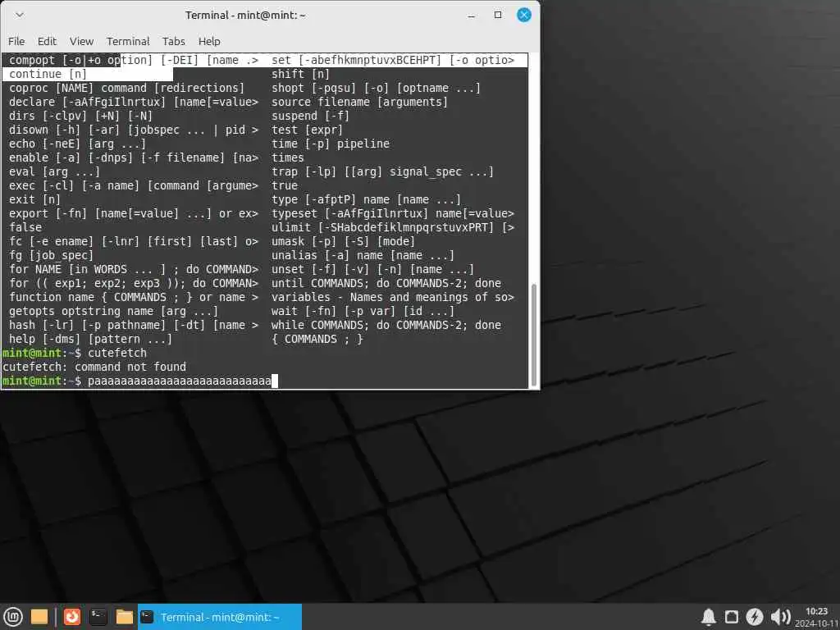
Task: Open the notifications bell icon
Action: [x=709, y=617]
